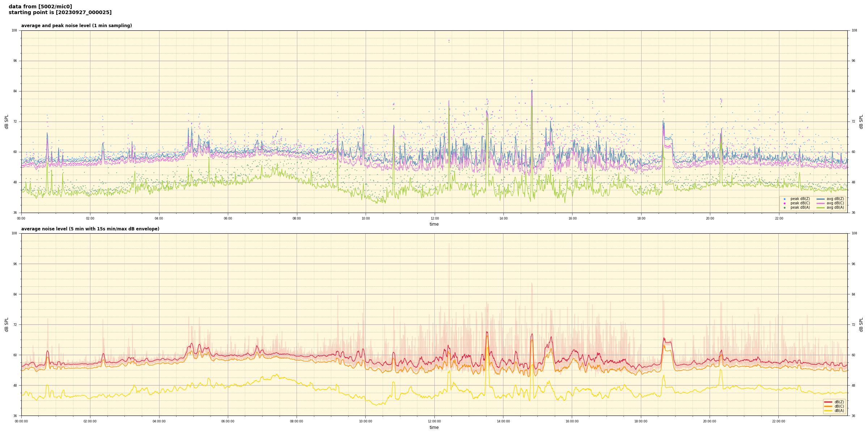The height and width of the screenshot is (434, 868).
Task: Click the orange dB(C) swatch in lower legend
Action: pyautogui.click(x=828, y=406)
